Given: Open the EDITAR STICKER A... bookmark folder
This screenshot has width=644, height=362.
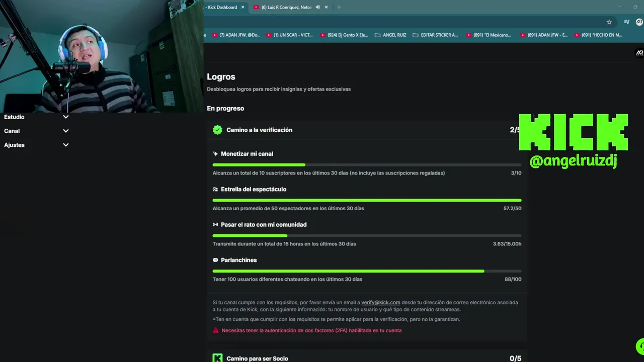Looking at the screenshot, I should 435,35.
